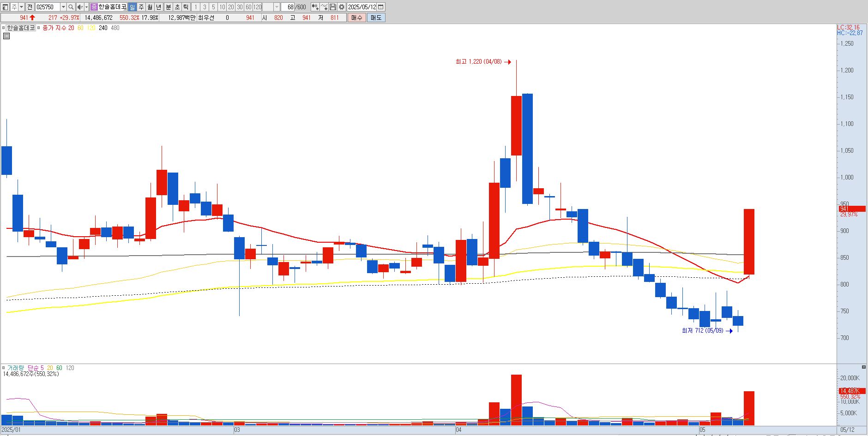The height and width of the screenshot is (436, 868).
Task: Click the 2025/05/12 date field
Action: [362, 7]
